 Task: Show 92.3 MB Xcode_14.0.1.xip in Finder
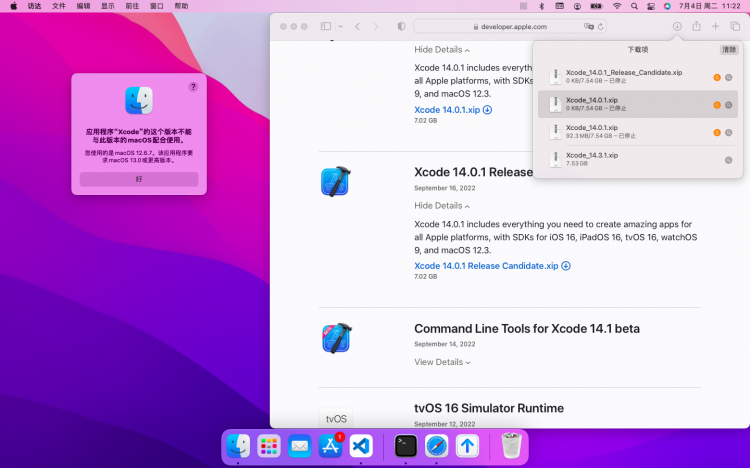728,133
